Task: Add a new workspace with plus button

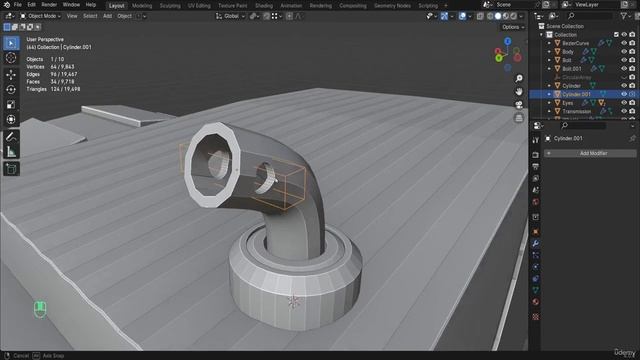Action: pyautogui.click(x=446, y=6)
